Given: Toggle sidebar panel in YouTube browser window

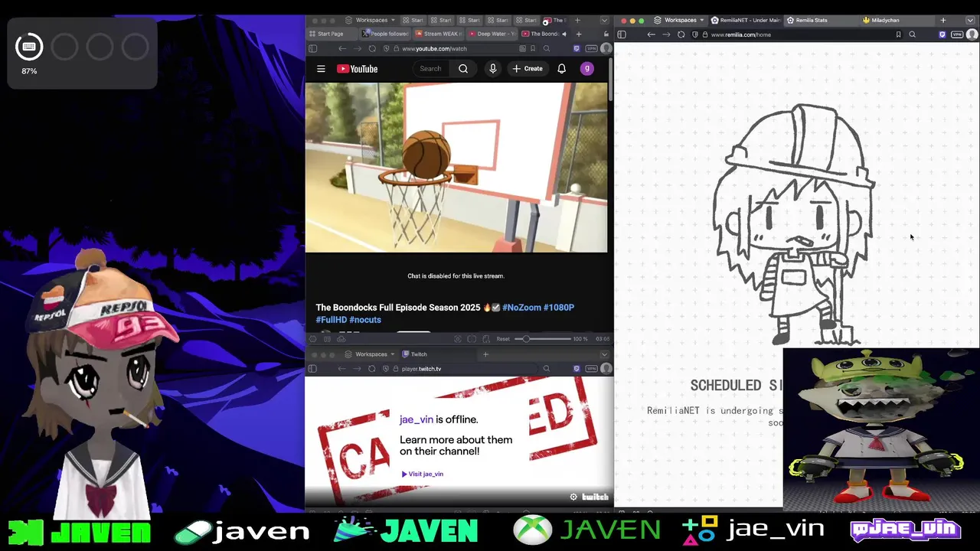Looking at the screenshot, I should 312,48.
